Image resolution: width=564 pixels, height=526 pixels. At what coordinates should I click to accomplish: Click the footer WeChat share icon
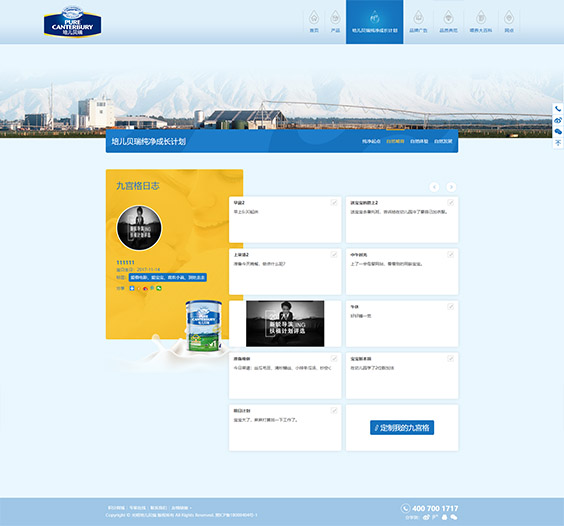click(x=454, y=517)
